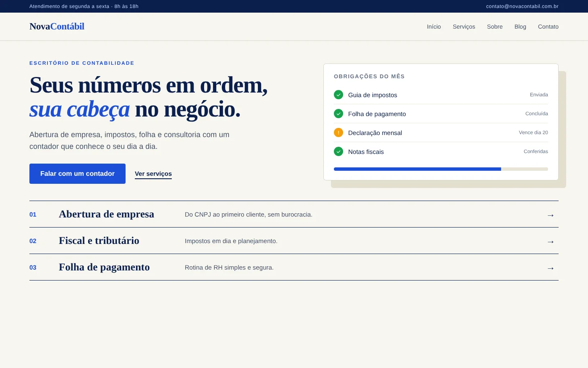
Task: Click 'Impostos em dia e planejamento.' text
Action: [x=231, y=241]
